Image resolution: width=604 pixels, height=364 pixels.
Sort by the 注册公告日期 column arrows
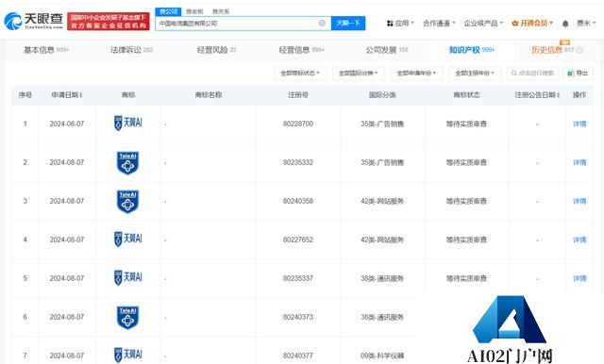(x=558, y=95)
